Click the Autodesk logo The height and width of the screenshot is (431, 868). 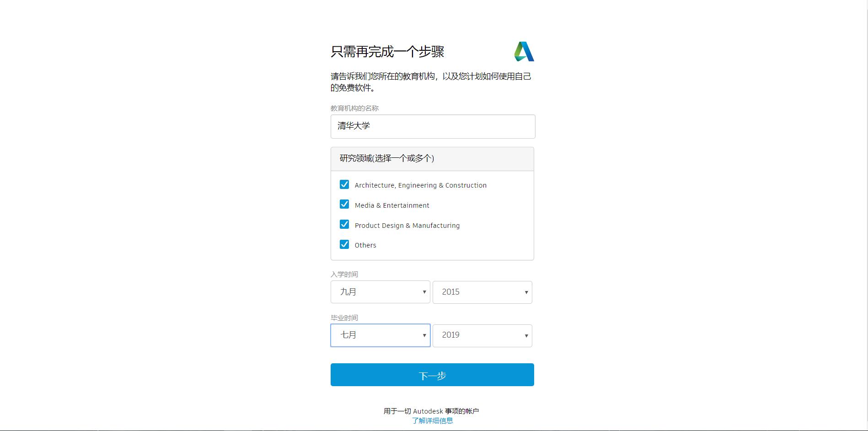(523, 51)
